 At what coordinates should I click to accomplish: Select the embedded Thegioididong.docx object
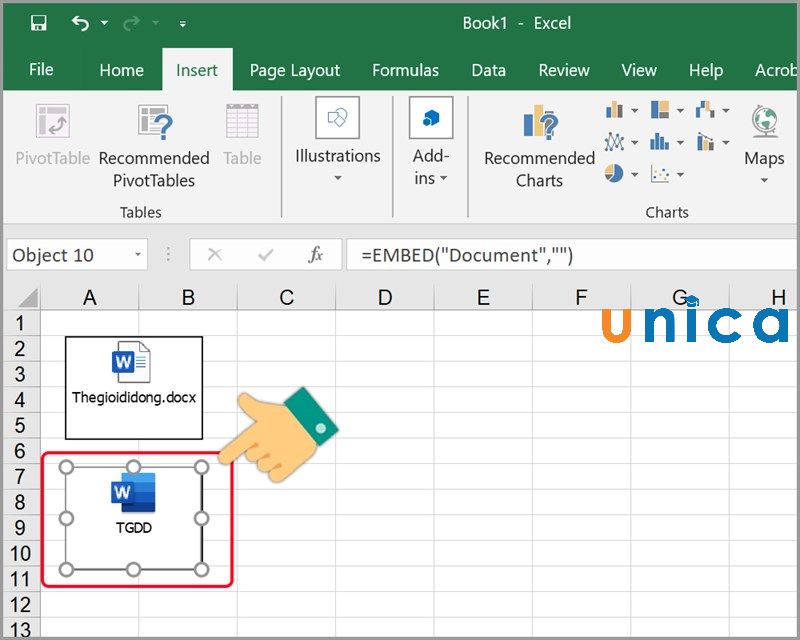[134, 387]
